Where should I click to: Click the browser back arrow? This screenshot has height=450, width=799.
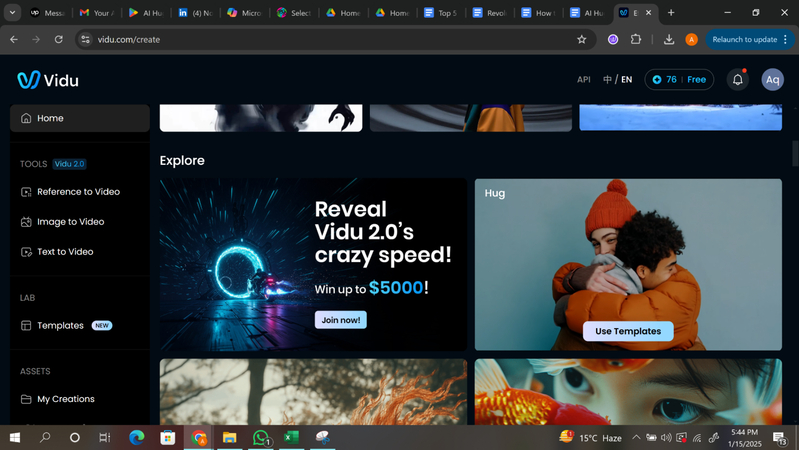(14, 39)
